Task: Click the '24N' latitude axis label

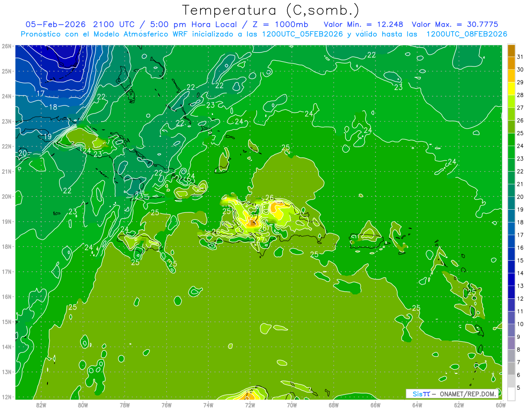Action: point(6,96)
